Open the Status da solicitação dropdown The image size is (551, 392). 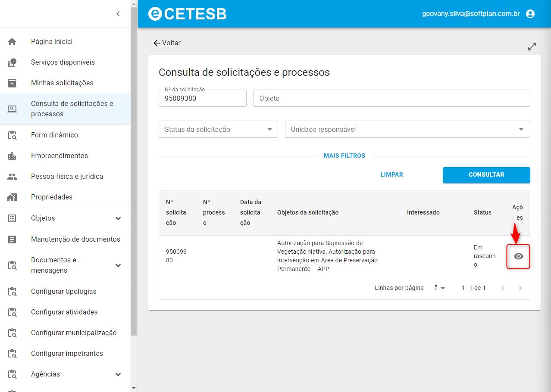pos(218,129)
